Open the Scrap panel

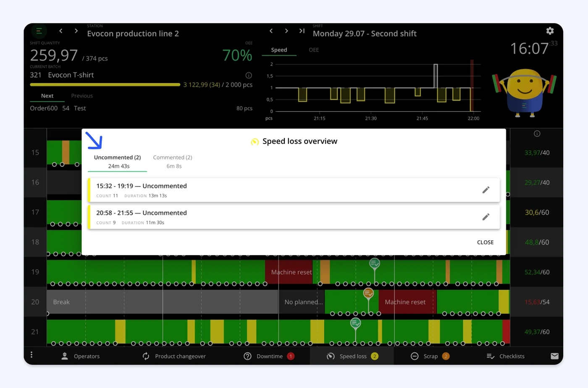(x=430, y=356)
